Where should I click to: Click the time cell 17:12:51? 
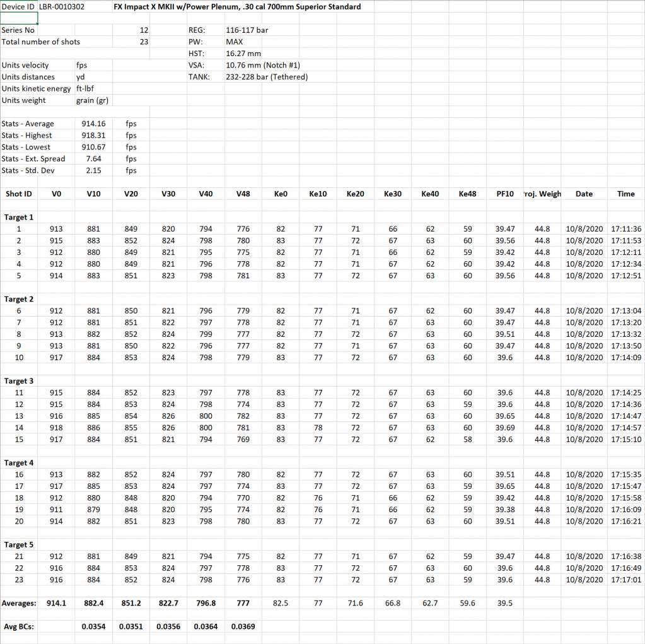pos(626,275)
